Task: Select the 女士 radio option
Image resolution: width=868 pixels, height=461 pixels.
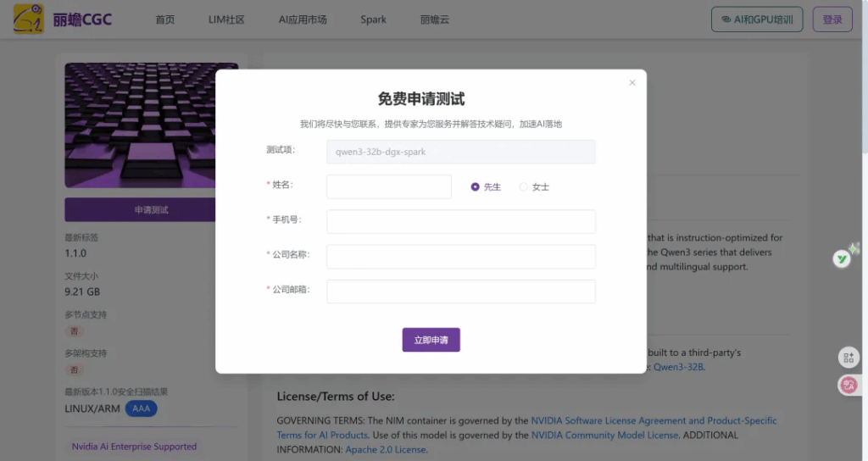Action: 524,186
